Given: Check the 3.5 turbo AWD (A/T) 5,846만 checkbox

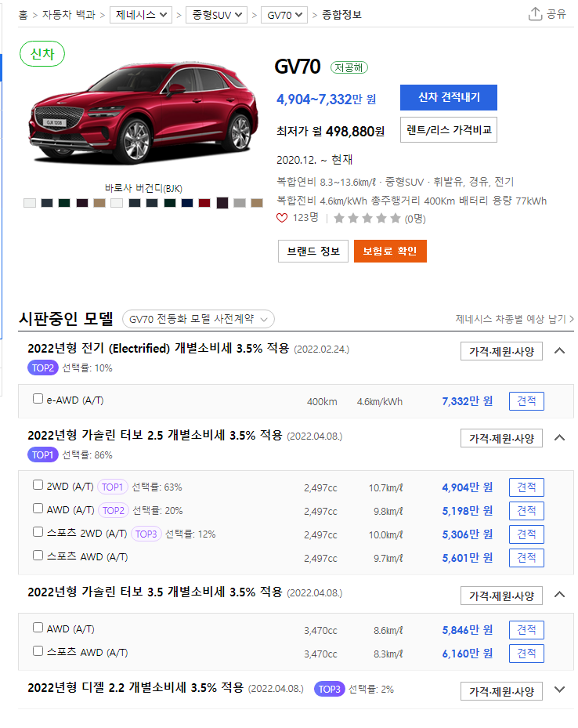Looking at the screenshot, I should tap(38, 628).
